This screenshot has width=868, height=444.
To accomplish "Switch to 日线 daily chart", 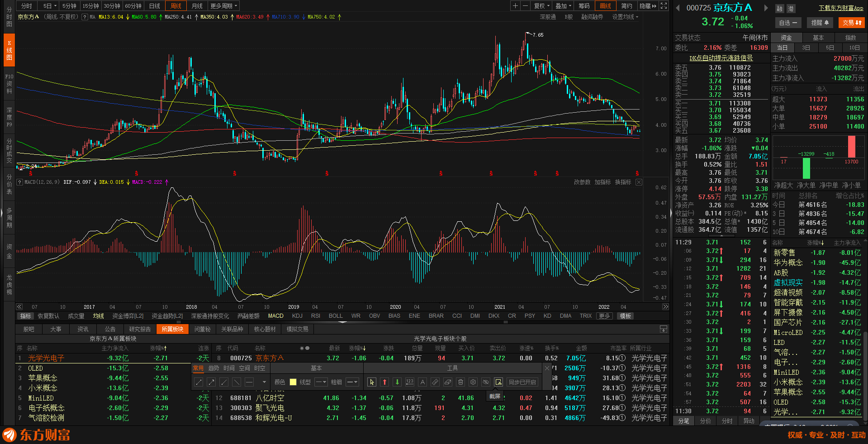I will pyautogui.click(x=155, y=6).
